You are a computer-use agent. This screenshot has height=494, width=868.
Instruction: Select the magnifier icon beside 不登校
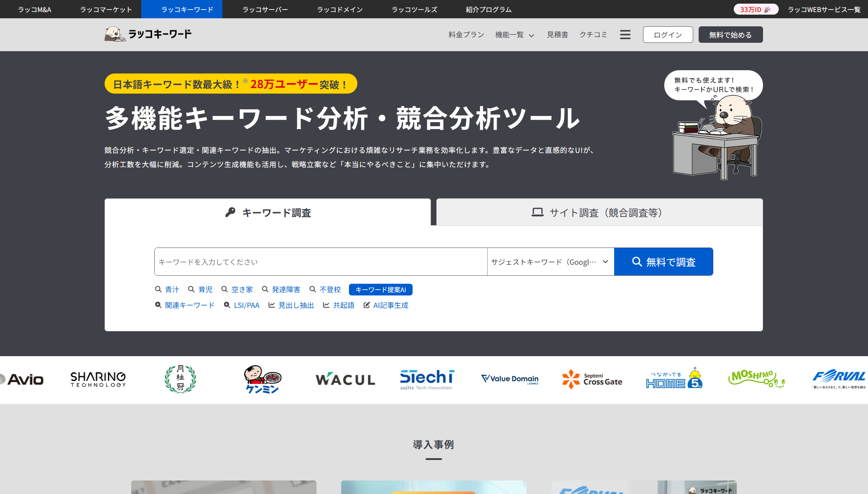coord(312,289)
